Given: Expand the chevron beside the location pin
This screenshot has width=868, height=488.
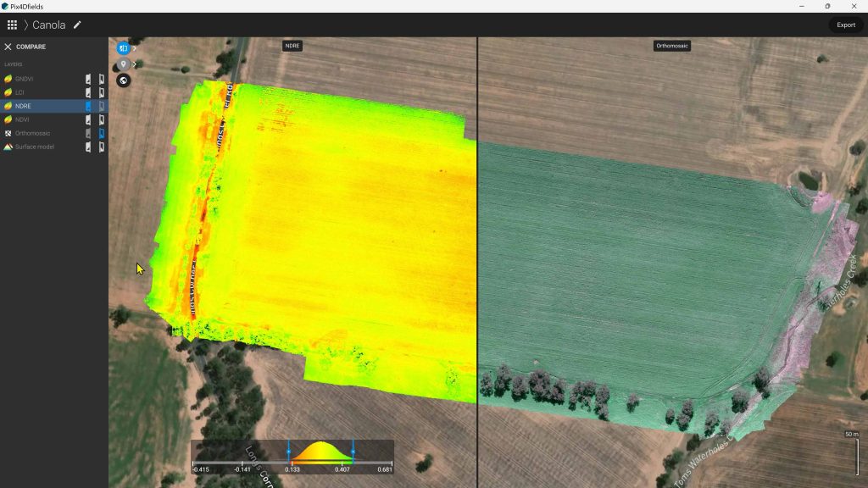Looking at the screenshot, I should pyautogui.click(x=135, y=64).
